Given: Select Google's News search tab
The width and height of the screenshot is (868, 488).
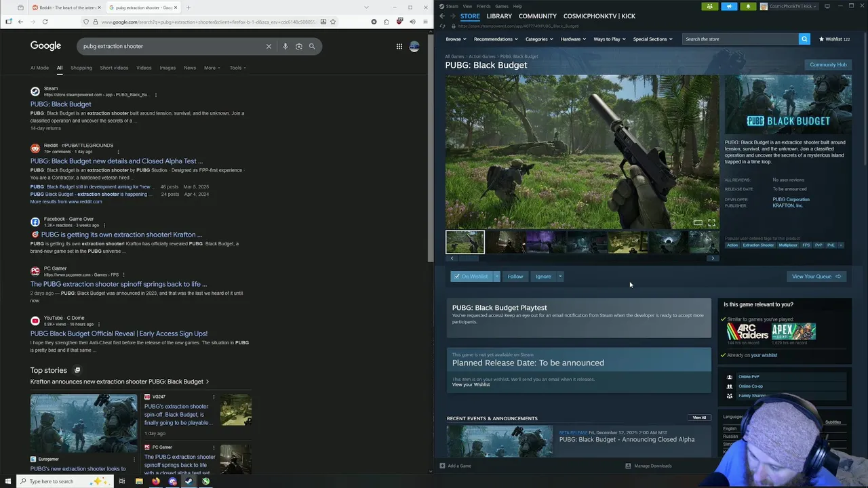Looking at the screenshot, I should pyautogui.click(x=190, y=68).
